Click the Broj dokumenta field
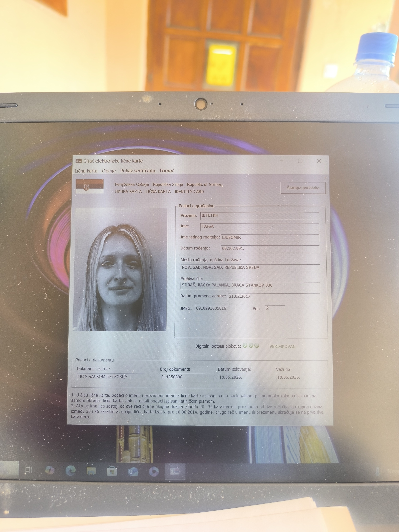The width and height of the screenshot is (399, 532). click(x=182, y=377)
